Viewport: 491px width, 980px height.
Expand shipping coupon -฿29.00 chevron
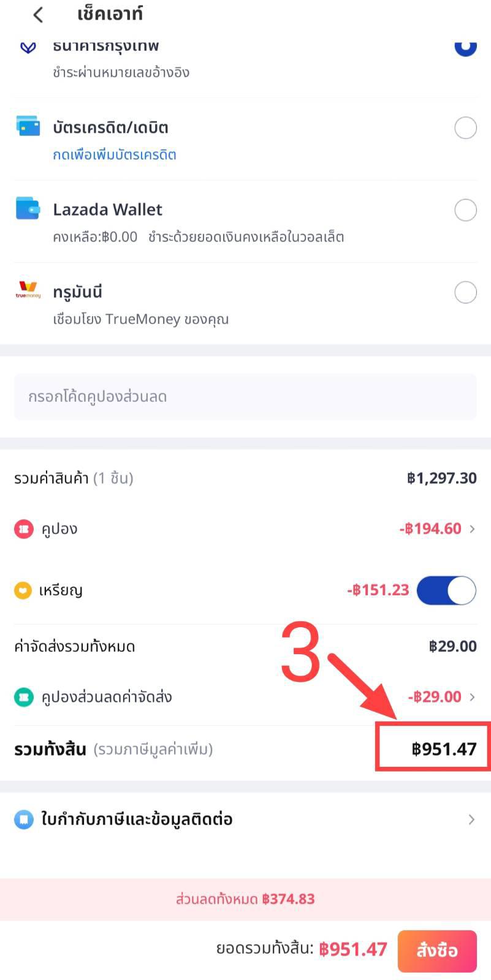click(x=472, y=697)
